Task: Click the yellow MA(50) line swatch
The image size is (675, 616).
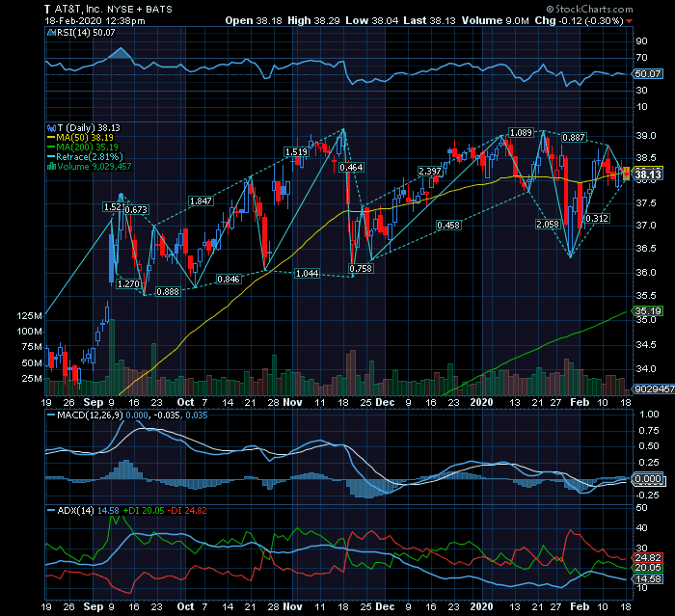Action: click(51, 138)
